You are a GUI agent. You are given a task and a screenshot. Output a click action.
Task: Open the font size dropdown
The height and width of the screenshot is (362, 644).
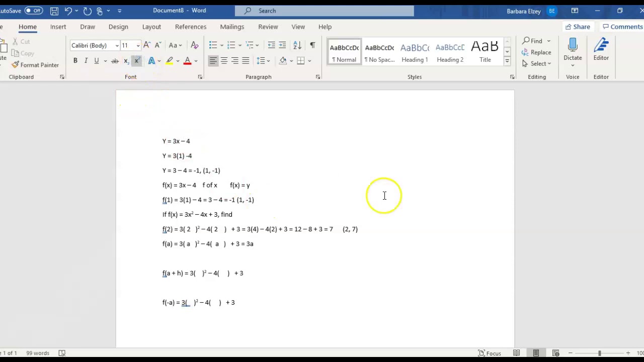tap(138, 45)
